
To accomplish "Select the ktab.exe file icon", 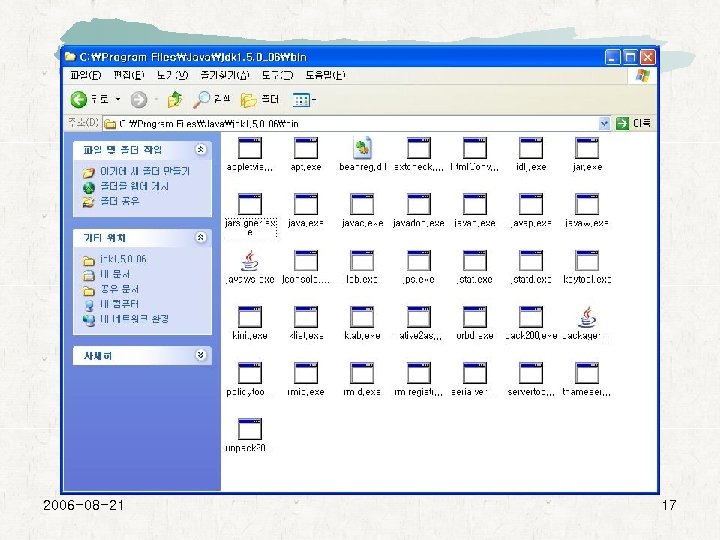I will [362, 317].
